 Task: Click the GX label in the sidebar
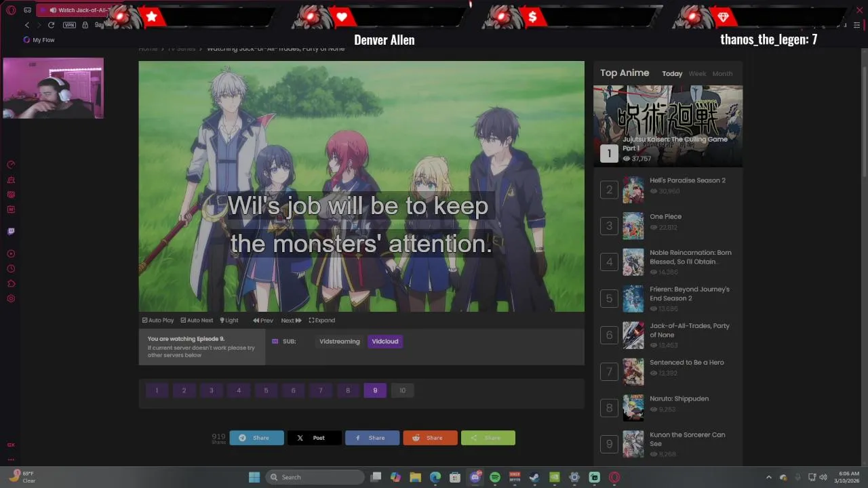coord(11,445)
